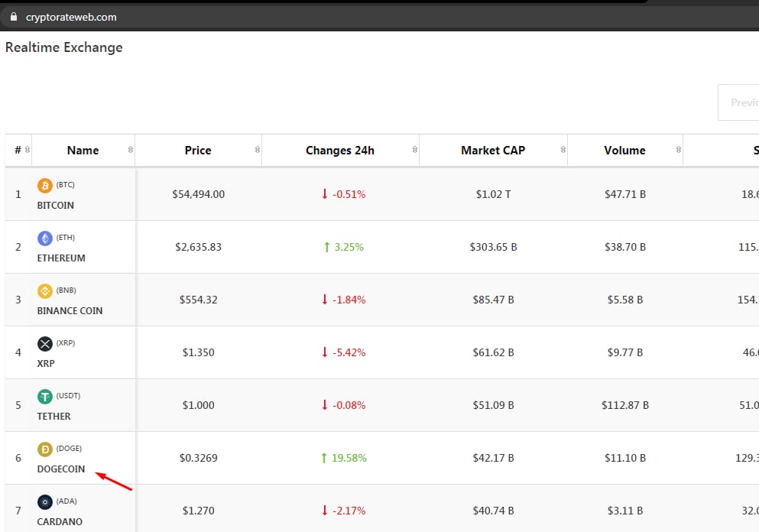This screenshot has height=532, width=759.
Task: Click sort arrows on Market CAP column
Action: click(x=563, y=150)
